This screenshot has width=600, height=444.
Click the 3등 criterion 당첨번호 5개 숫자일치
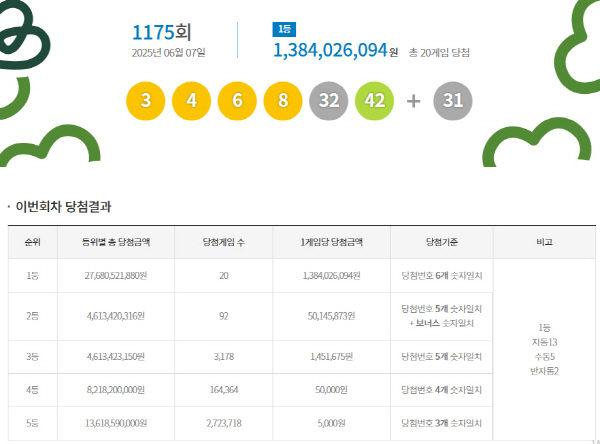(442, 357)
